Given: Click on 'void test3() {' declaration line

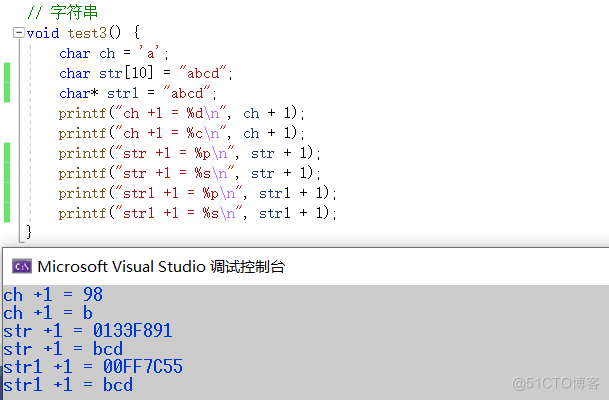Looking at the screenshot, I should (83, 33).
